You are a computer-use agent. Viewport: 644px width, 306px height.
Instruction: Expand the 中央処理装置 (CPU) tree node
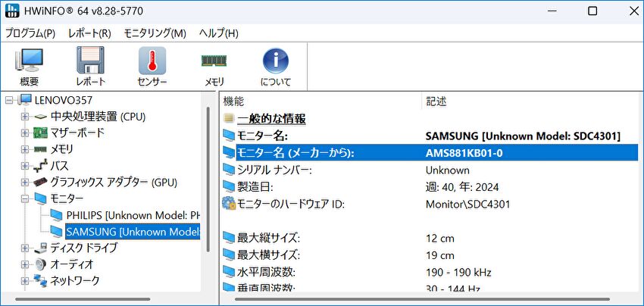coord(24,116)
